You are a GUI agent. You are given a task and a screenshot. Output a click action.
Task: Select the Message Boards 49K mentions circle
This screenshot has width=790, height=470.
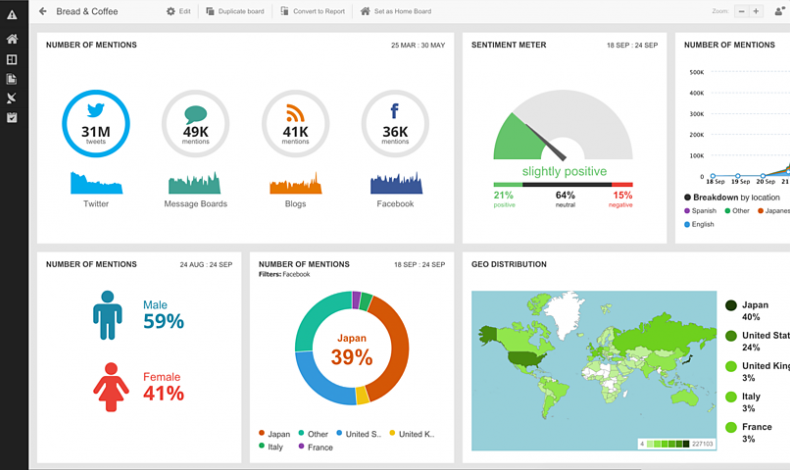pyautogui.click(x=195, y=123)
